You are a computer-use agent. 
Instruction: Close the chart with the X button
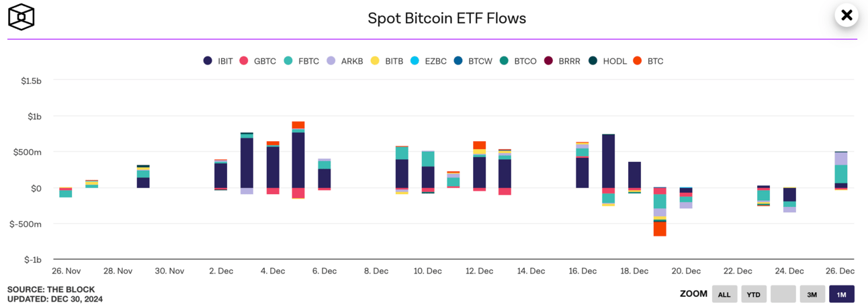point(847,15)
